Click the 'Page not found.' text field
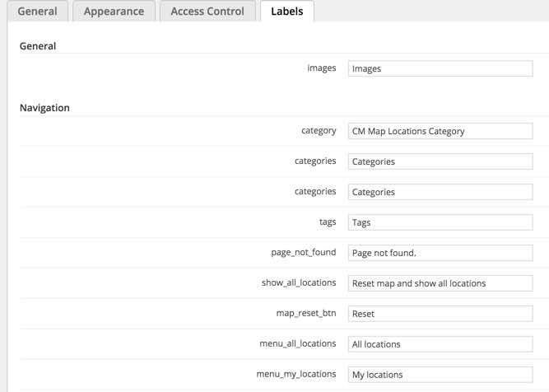The width and height of the screenshot is (549, 392). pyautogui.click(x=440, y=253)
